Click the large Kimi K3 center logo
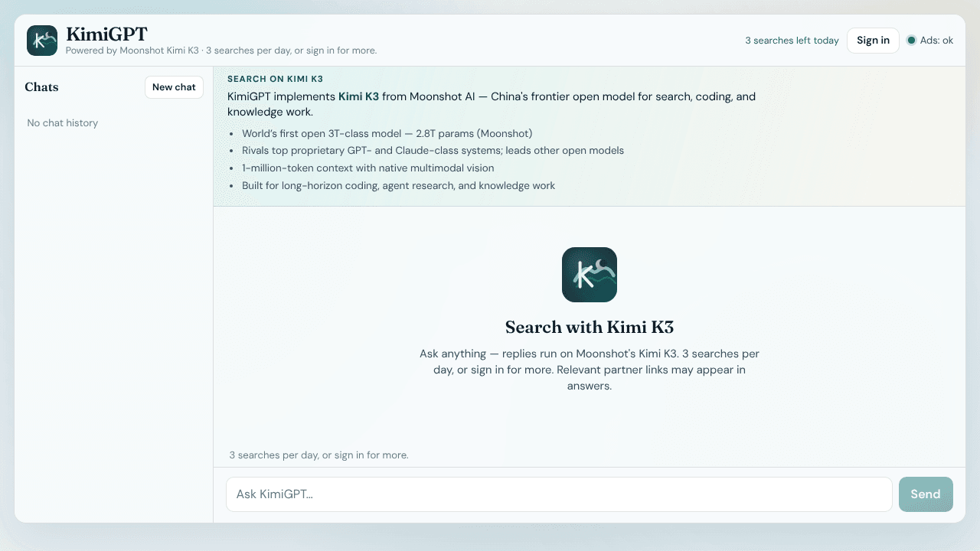Image resolution: width=980 pixels, height=551 pixels. 590,275
